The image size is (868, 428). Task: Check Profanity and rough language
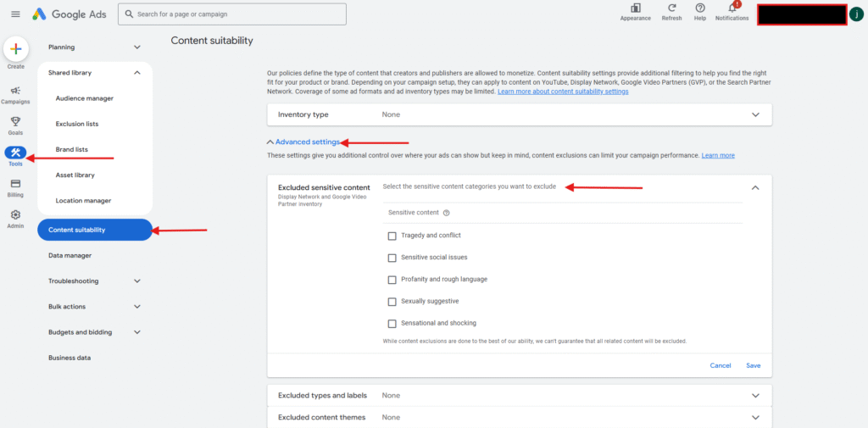coord(392,281)
